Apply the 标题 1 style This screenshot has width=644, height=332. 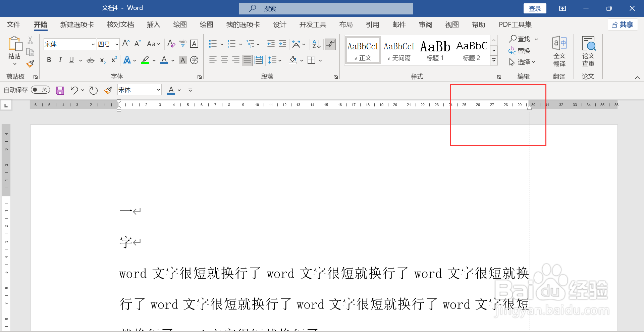[x=435, y=50]
